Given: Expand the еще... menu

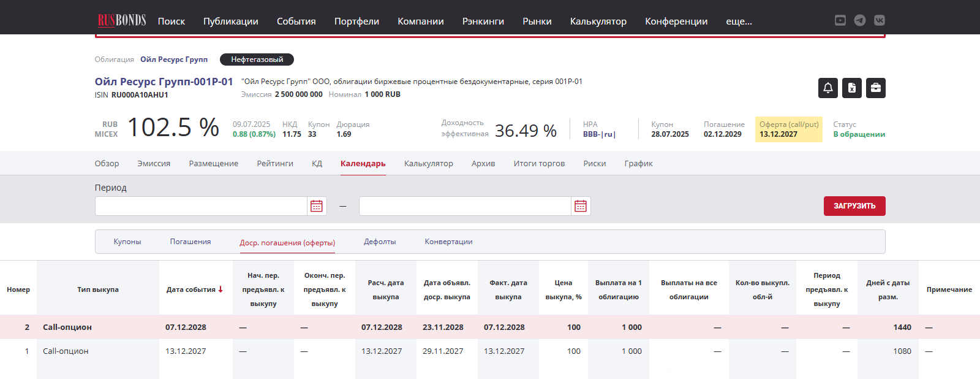Looking at the screenshot, I should 739,21.
